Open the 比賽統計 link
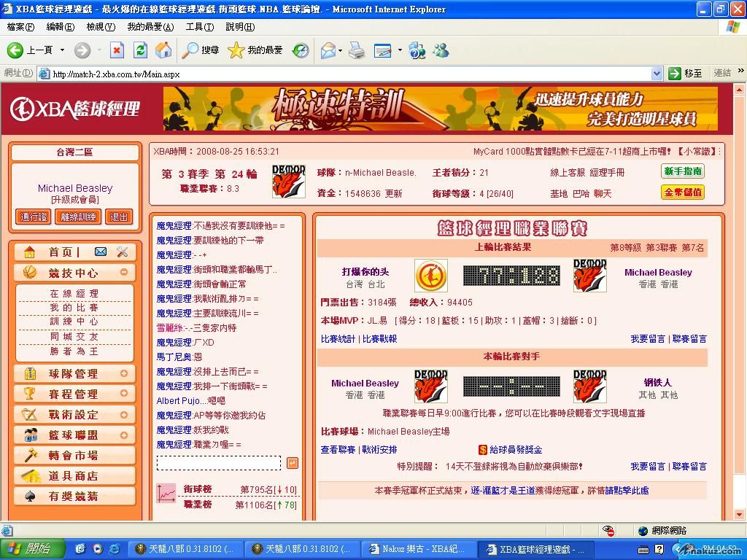 pyautogui.click(x=338, y=339)
